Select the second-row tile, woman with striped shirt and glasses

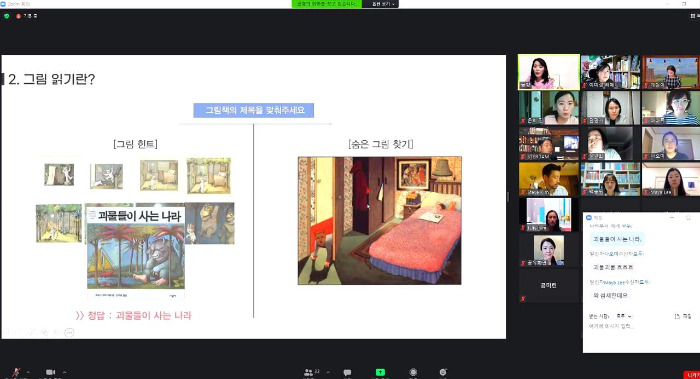pos(671,108)
